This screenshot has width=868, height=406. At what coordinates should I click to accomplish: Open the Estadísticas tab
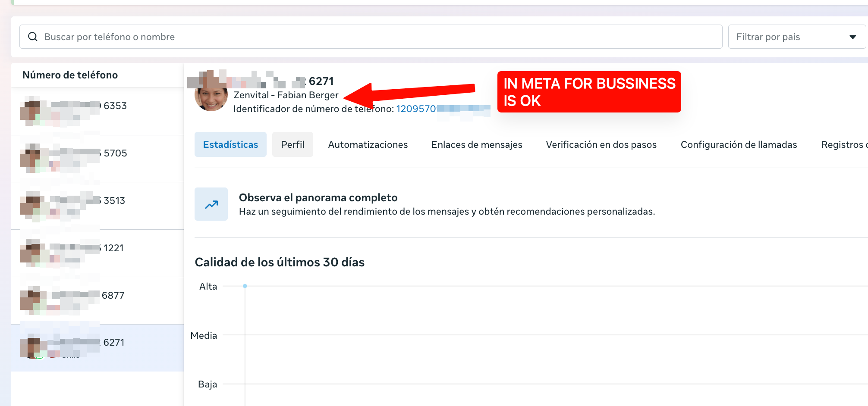tap(230, 144)
